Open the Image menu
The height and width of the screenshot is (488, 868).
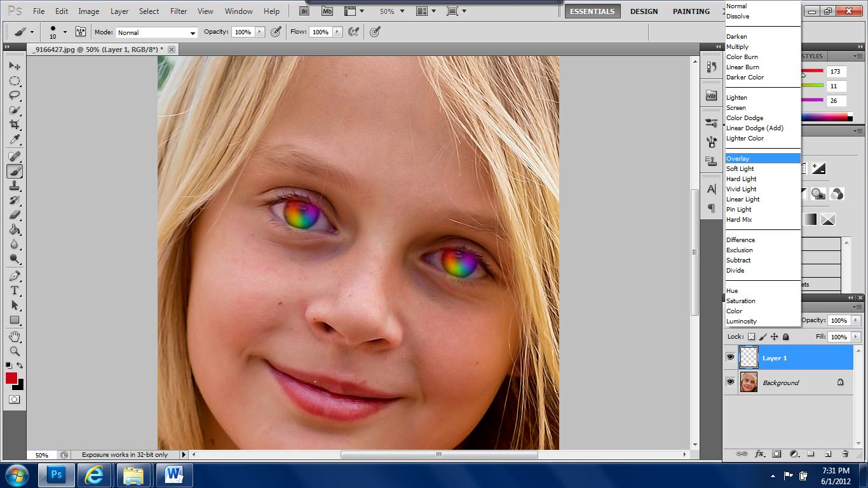click(x=88, y=11)
